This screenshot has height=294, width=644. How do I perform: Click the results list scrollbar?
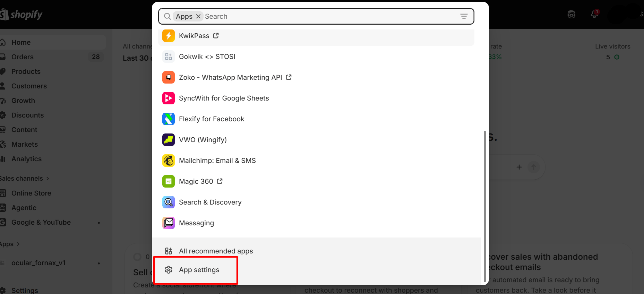click(484, 206)
